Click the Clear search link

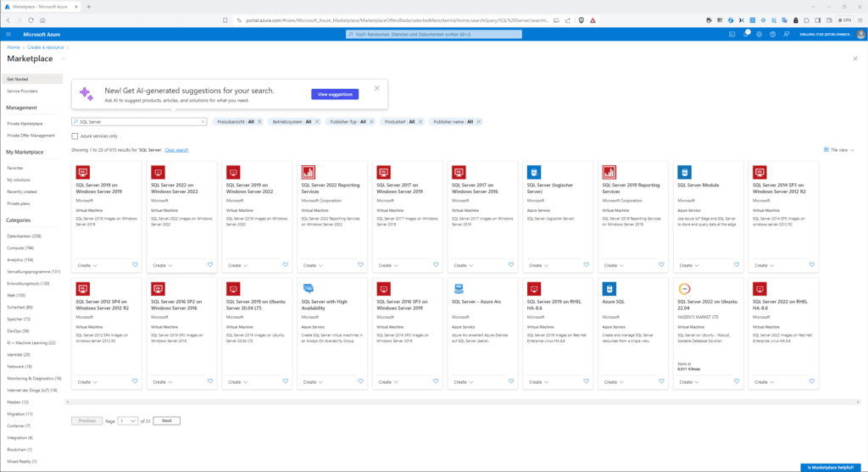tap(176, 150)
